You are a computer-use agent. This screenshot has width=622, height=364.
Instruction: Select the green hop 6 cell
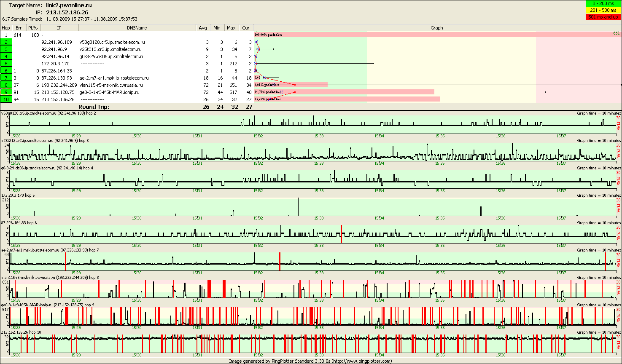tap(6, 71)
